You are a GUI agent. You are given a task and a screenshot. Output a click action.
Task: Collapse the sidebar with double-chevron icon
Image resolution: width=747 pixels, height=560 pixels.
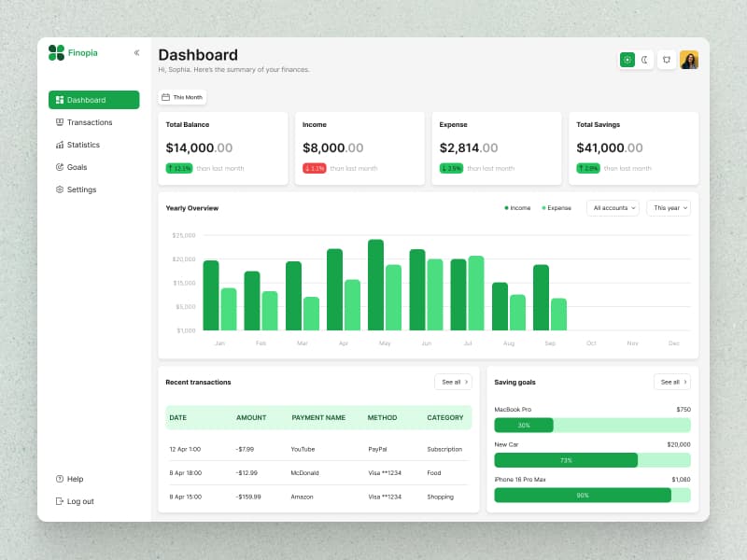[136, 53]
